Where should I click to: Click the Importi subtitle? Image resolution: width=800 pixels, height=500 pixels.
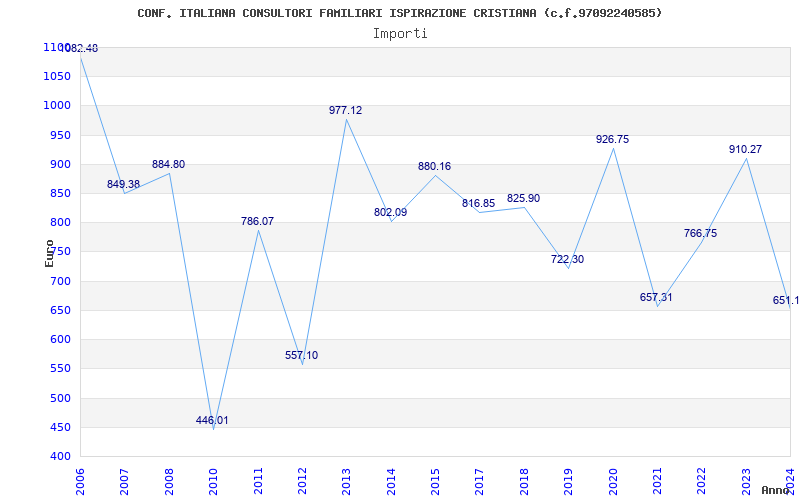[x=400, y=34]
